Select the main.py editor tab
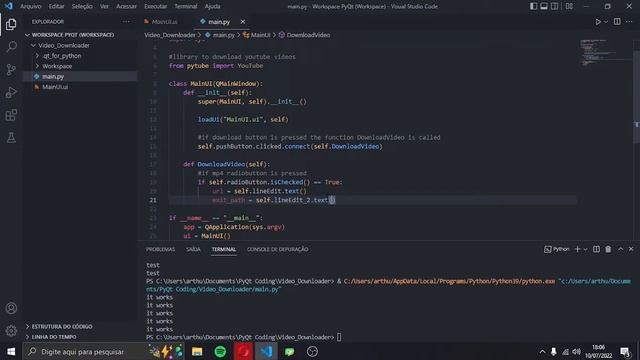The width and height of the screenshot is (640, 360). pos(219,22)
